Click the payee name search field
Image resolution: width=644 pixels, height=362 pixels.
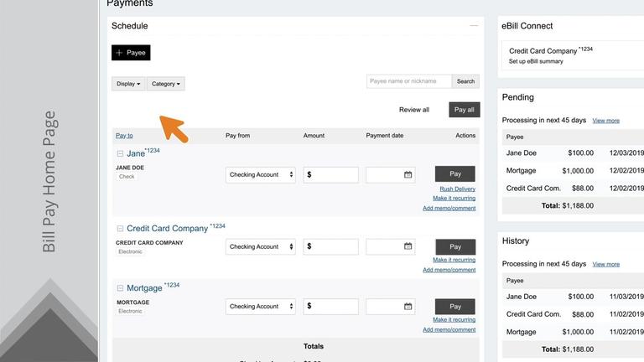(409, 81)
